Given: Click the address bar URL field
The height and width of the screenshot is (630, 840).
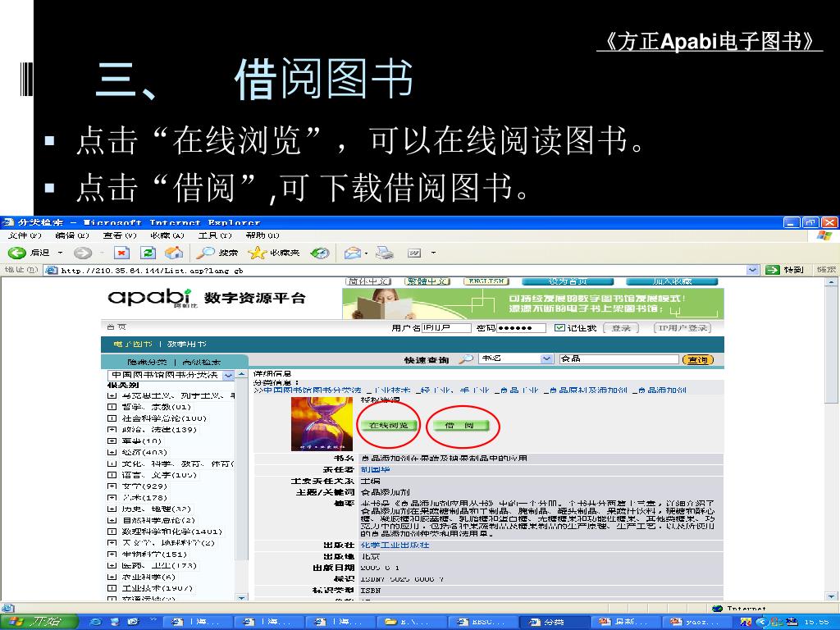Looking at the screenshot, I should point(396,270).
